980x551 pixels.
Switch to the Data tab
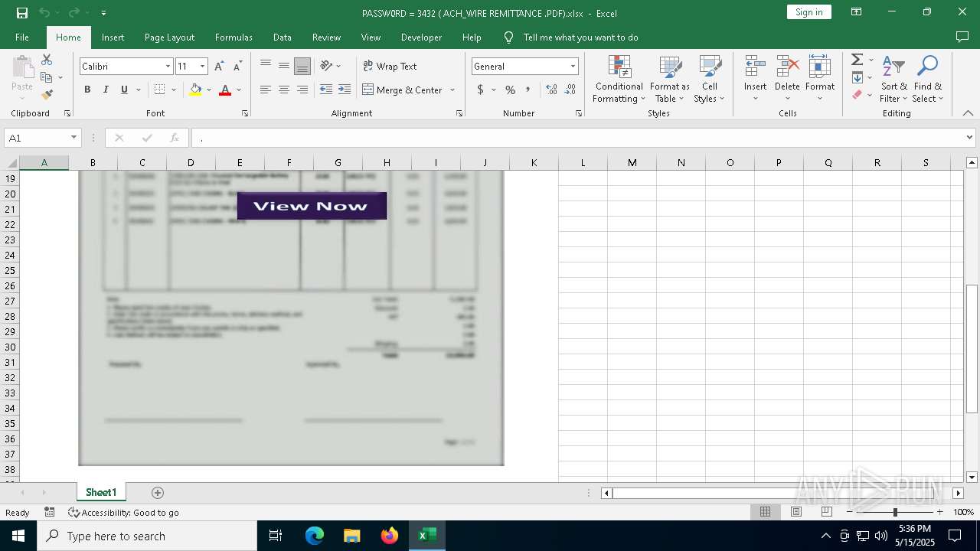(283, 37)
